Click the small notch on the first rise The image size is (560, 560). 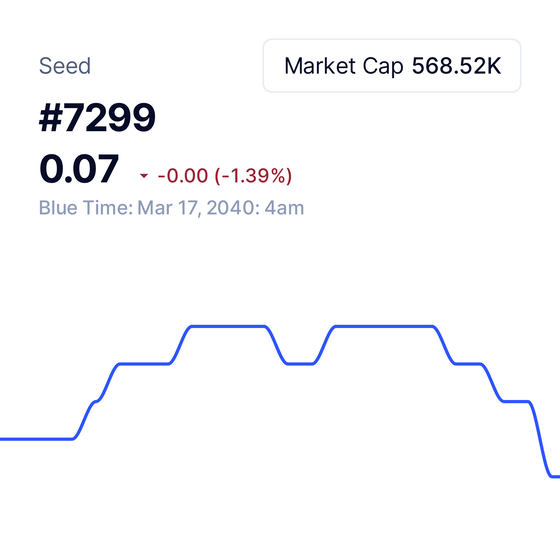click(96, 401)
